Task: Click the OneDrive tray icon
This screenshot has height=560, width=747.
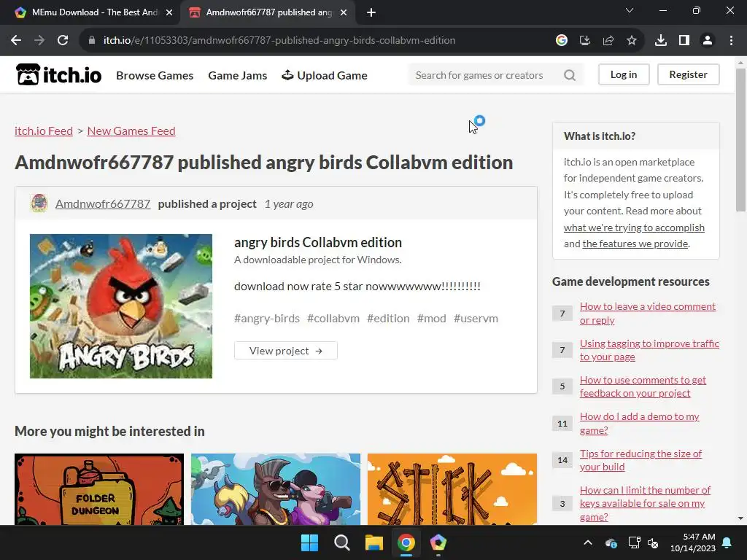Action: tap(611, 542)
